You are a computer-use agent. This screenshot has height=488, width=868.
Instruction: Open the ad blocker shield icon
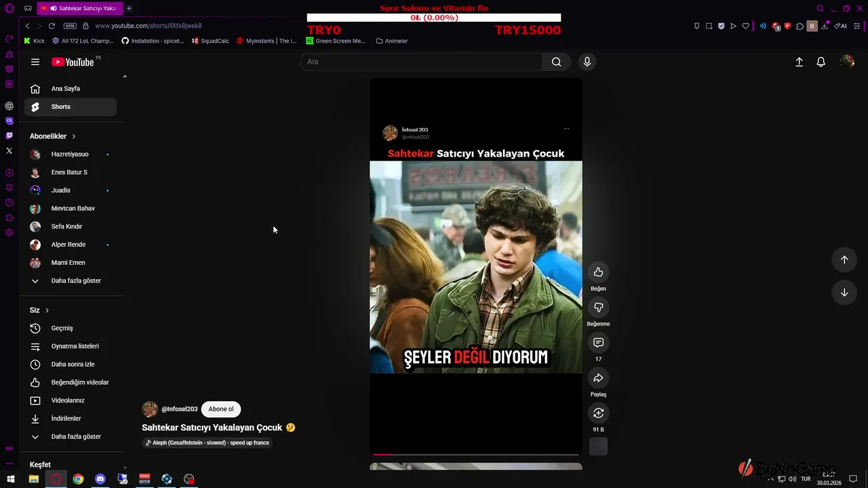(721, 26)
